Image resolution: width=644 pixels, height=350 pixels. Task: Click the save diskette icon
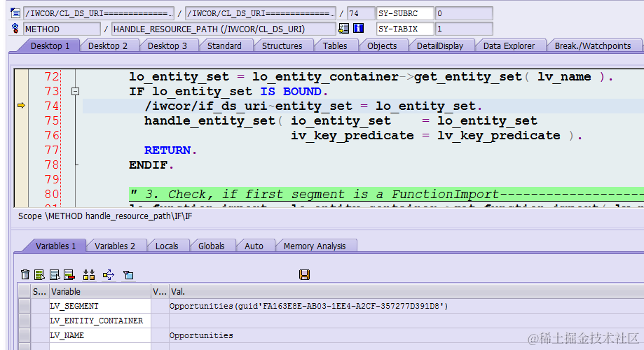304,274
